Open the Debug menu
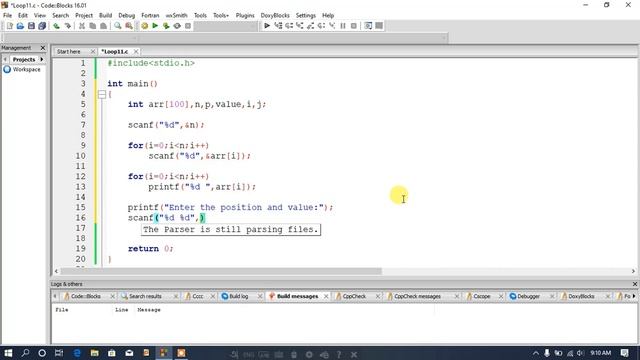Viewport: 640px width, 360px height. (127, 15)
